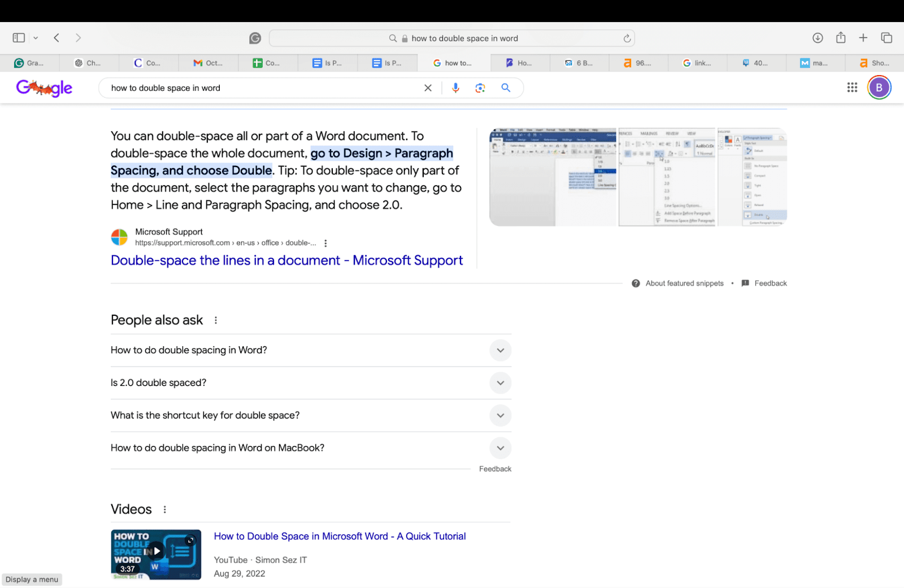
Task: Switch to the first Co... tab
Action: pos(148,63)
